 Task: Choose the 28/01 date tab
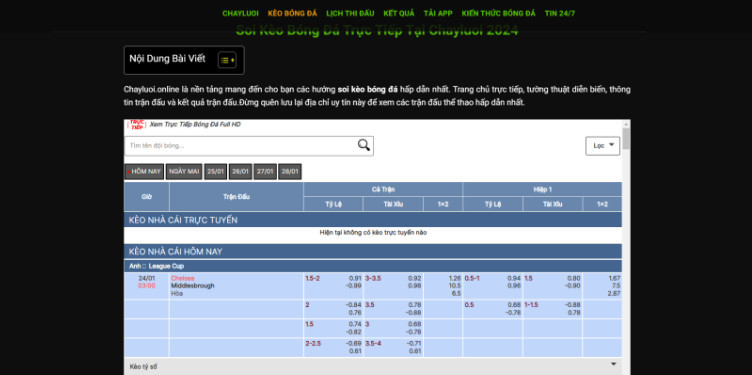290,172
